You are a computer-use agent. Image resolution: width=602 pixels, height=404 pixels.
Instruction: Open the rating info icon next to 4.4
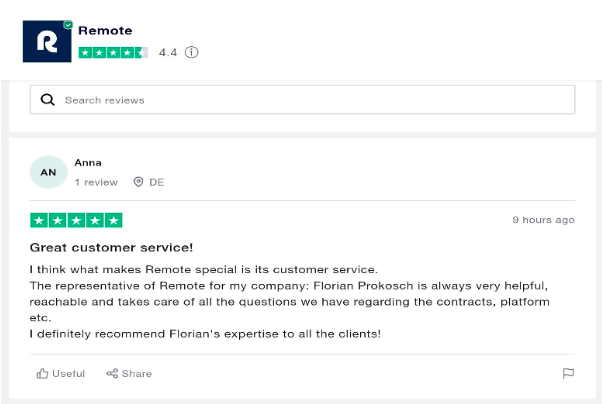pyautogui.click(x=192, y=52)
